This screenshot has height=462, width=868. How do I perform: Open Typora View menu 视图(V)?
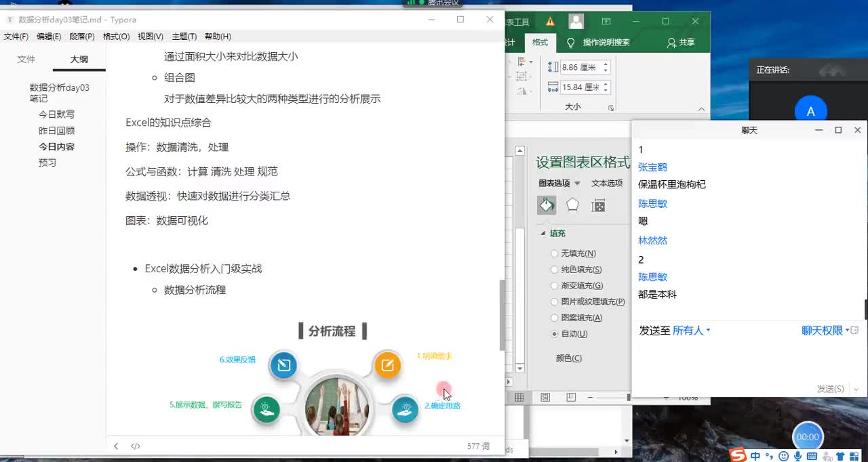(151, 37)
